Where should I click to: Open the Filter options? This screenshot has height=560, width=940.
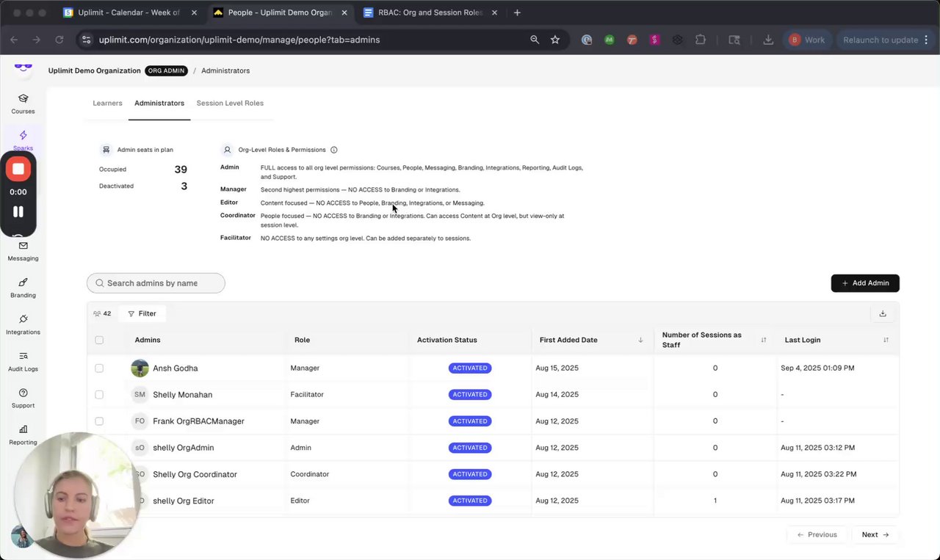142,313
